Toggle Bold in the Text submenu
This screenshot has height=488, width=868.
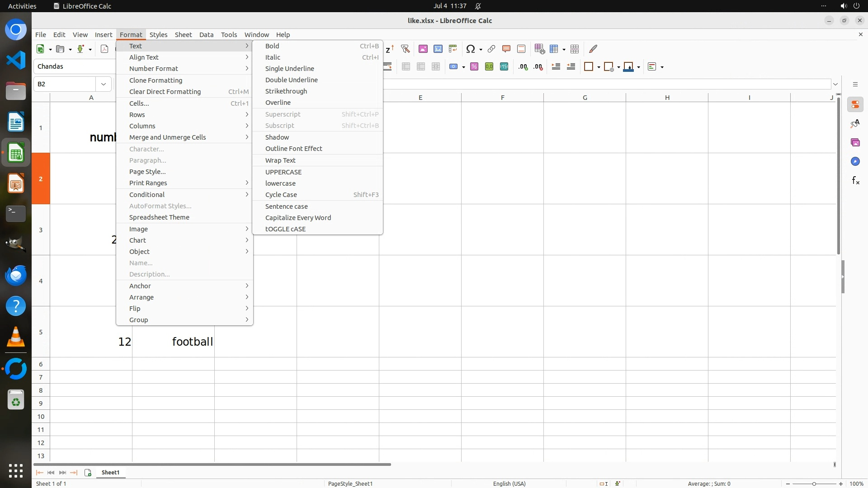pos(272,46)
